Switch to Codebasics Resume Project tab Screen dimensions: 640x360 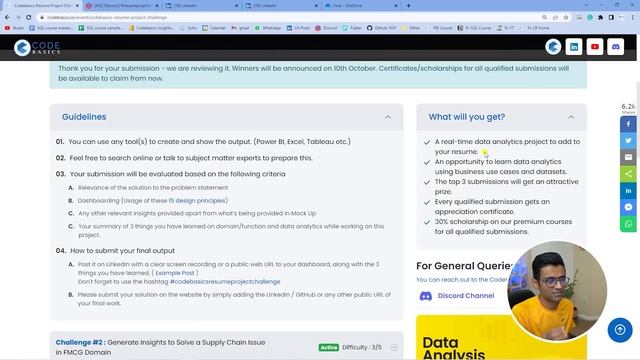[40, 6]
